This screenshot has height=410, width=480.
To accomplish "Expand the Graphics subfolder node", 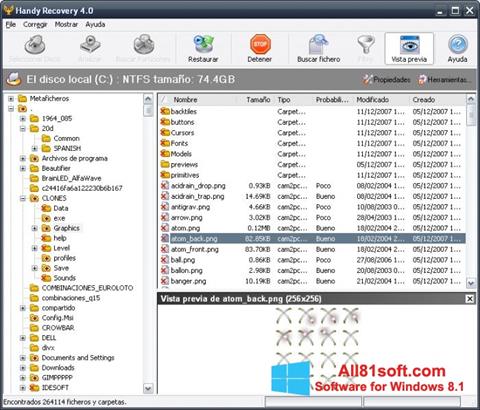I will (35, 228).
